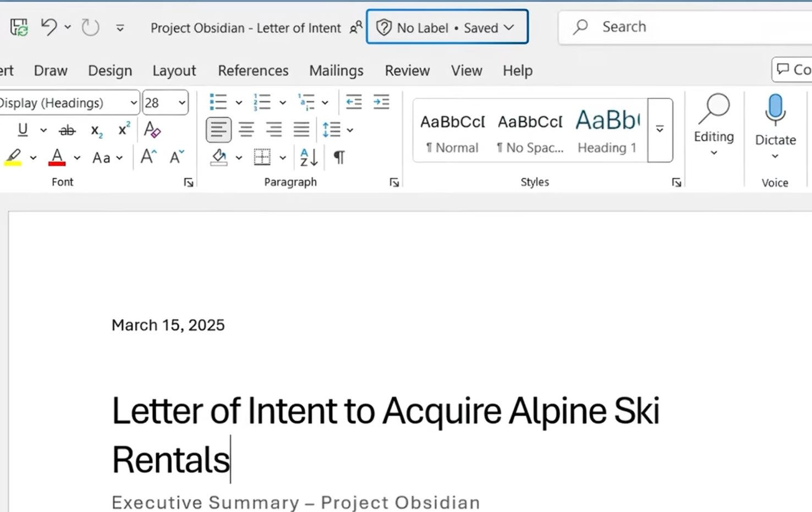Screen dimensions: 812x512
Task: Apply the Heading 1 style
Action: pyautogui.click(x=607, y=130)
